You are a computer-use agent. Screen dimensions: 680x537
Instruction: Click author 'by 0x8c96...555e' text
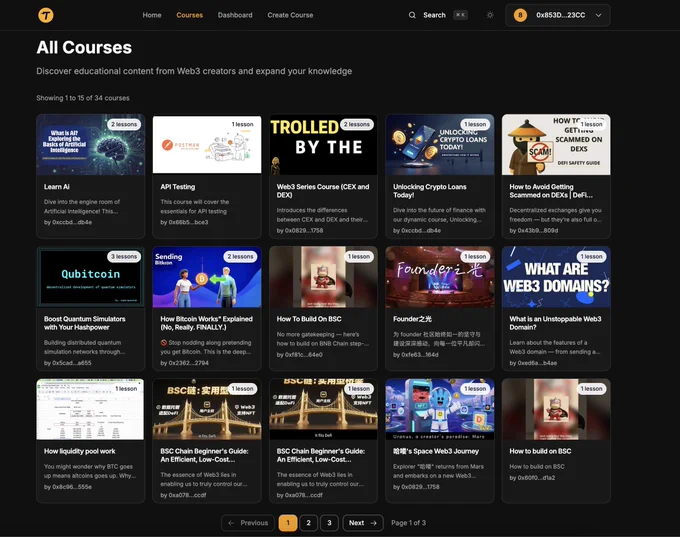tap(68, 487)
